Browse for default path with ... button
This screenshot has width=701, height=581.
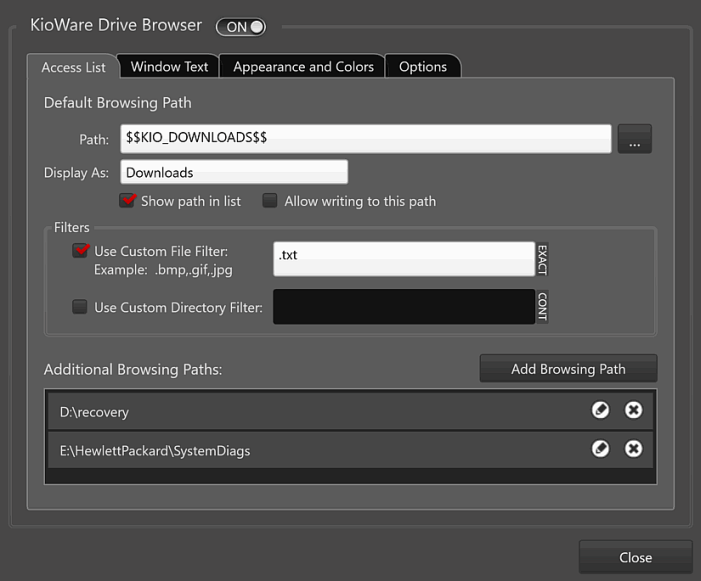click(634, 139)
